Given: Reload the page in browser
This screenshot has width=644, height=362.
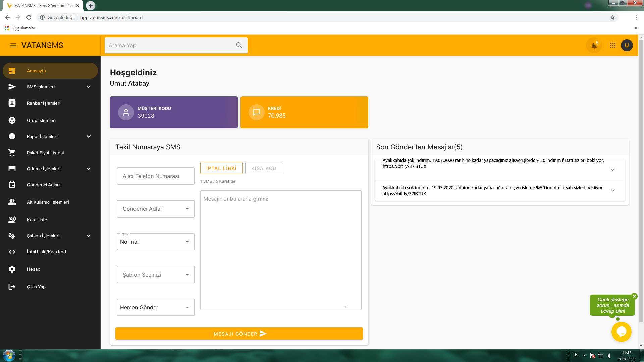Looking at the screenshot, I should click(x=29, y=17).
